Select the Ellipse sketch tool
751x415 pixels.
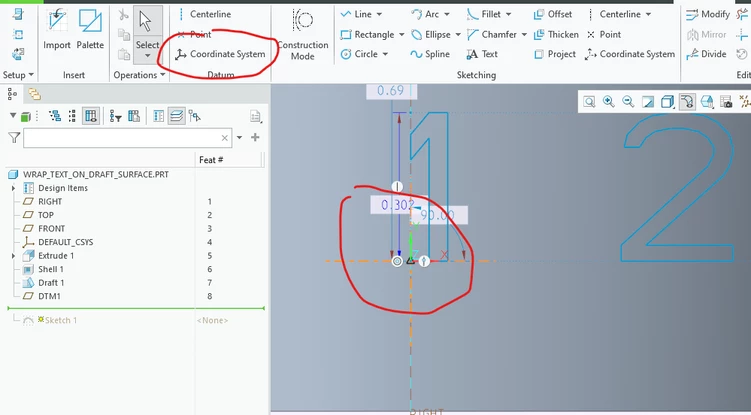click(431, 35)
